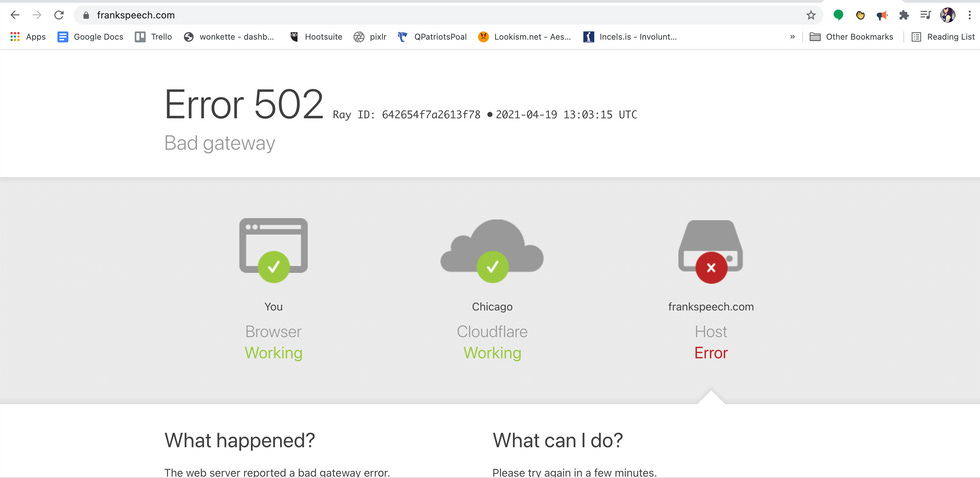This screenshot has height=478, width=980.
Task: Open the green circle extension icon
Action: tap(838, 15)
